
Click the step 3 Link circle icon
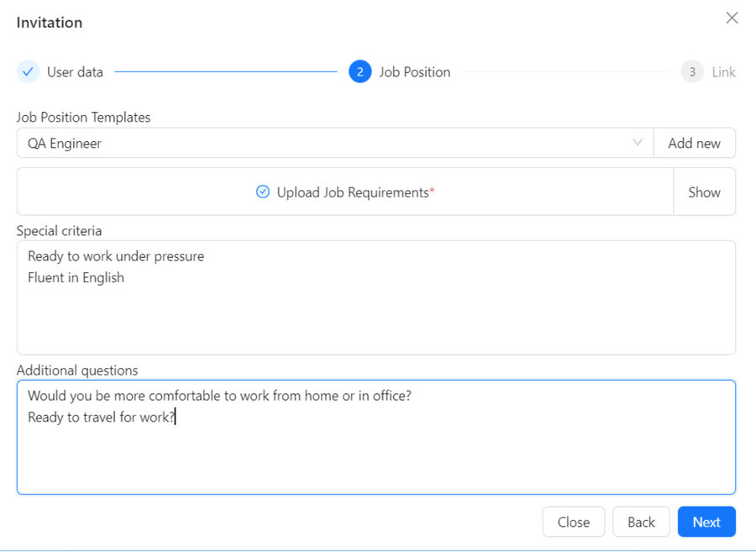pos(692,71)
